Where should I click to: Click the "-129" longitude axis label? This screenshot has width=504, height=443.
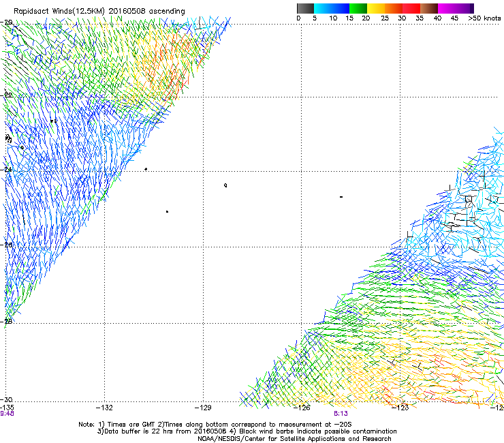(x=203, y=408)
